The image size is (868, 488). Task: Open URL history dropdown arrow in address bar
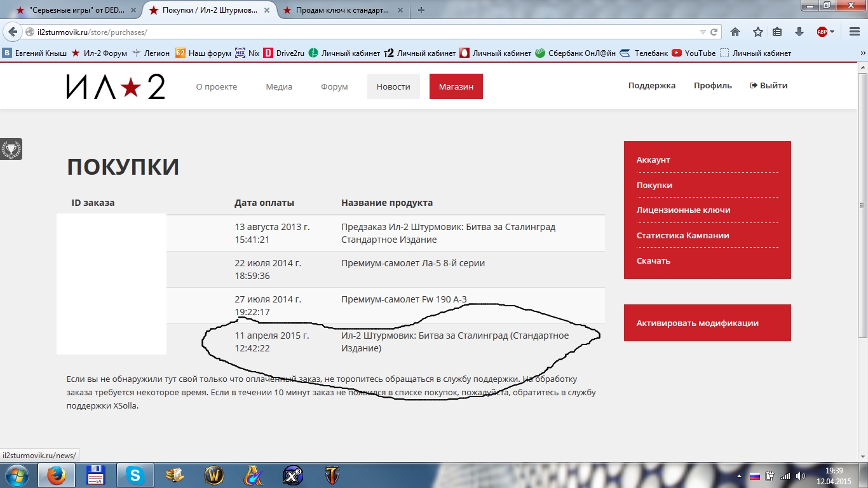point(703,32)
